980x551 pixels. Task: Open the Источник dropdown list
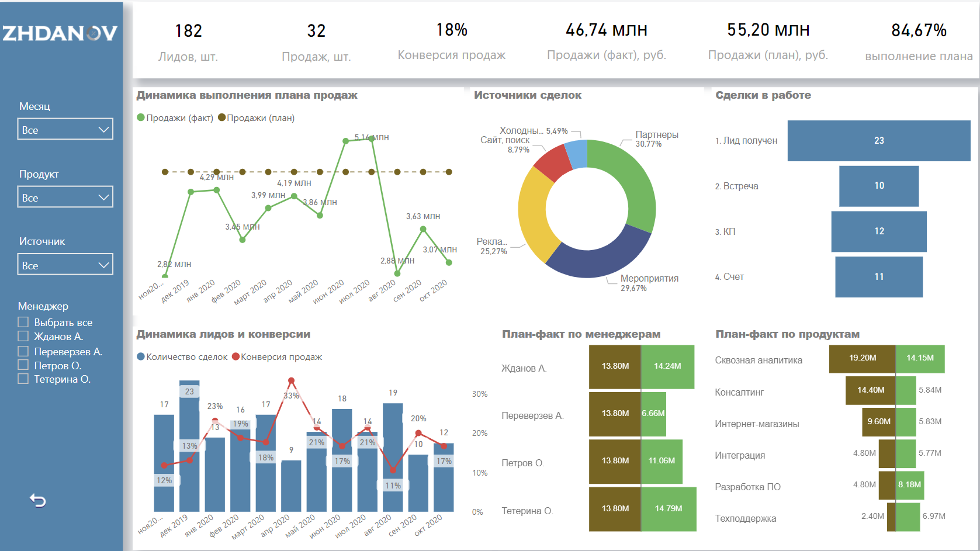pos(65,265)
